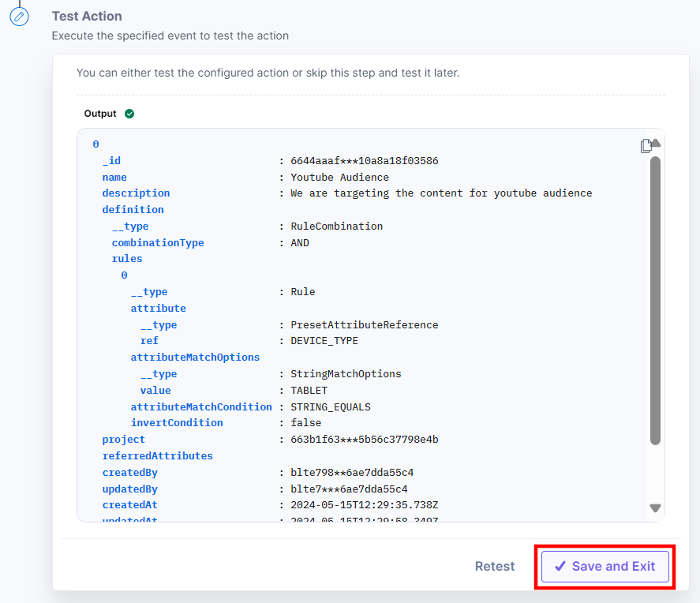Image resolution: width=700 pixels, height=603 pixels.
Task: Click the DEVICE_TYPE value
Action: pyautogui.click(x=324, y=341)
